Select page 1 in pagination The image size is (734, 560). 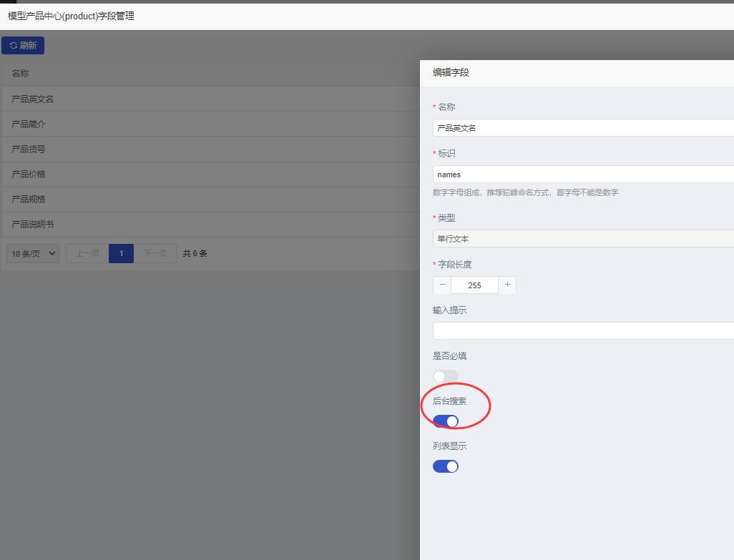click(x=121, y=254)
